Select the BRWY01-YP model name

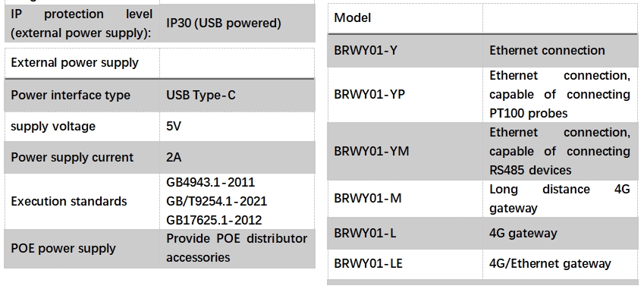(x=369, y=94)
